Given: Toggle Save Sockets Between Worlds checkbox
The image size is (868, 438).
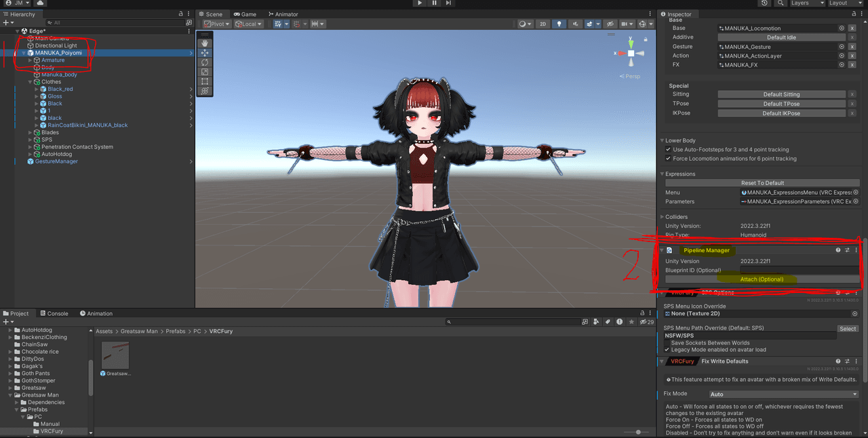Looking at the screenshot, I should coord(667,343).
